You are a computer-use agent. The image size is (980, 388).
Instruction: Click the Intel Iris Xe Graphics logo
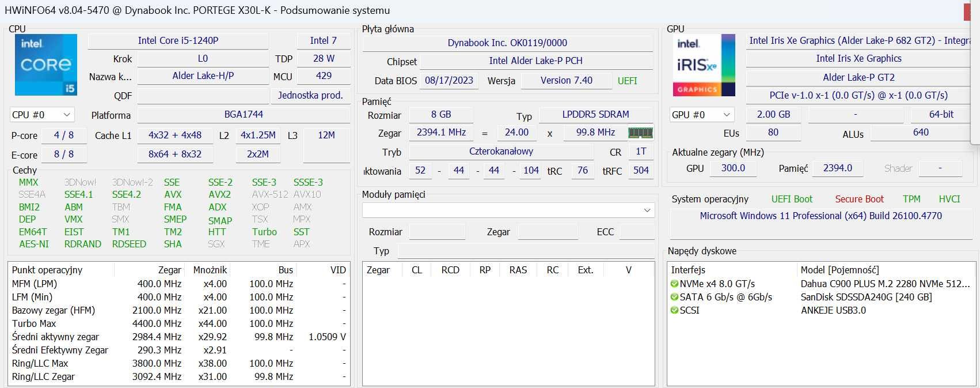pos(704,65)
